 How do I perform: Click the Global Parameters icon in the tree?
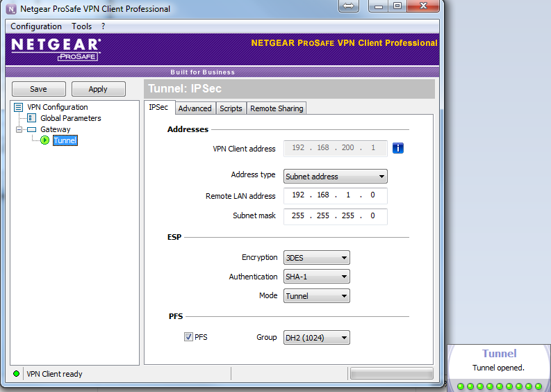point(32,118)
